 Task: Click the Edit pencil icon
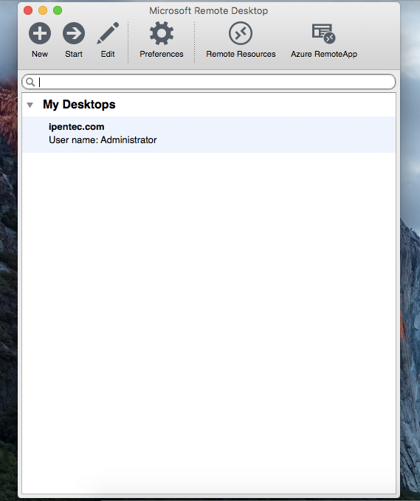coord(108,33)
